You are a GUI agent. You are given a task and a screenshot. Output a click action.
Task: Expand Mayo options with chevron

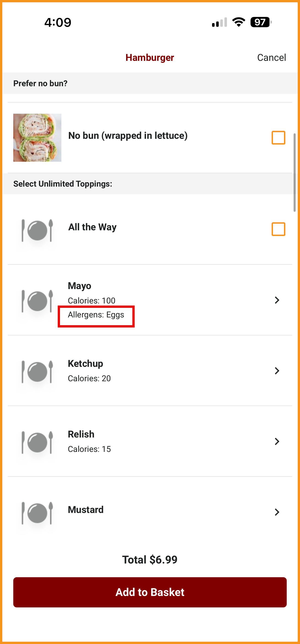[277, 300]
